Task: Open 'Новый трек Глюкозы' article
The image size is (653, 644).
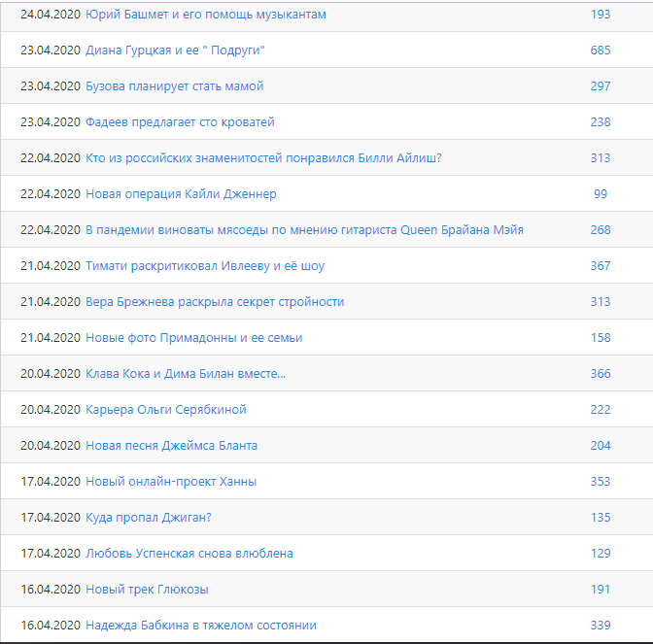Action: click(x=147, y=590)
